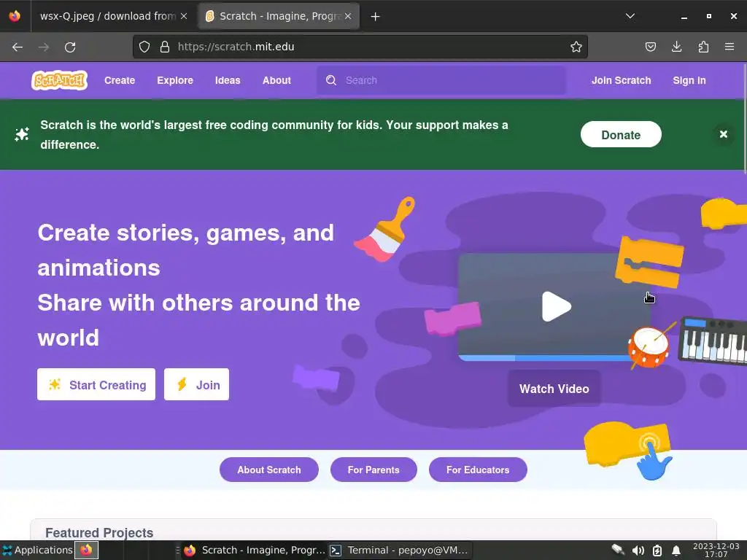Go back with the browser back arrow
This screenshot has width=747, height=560.
[x=18, y=47]
